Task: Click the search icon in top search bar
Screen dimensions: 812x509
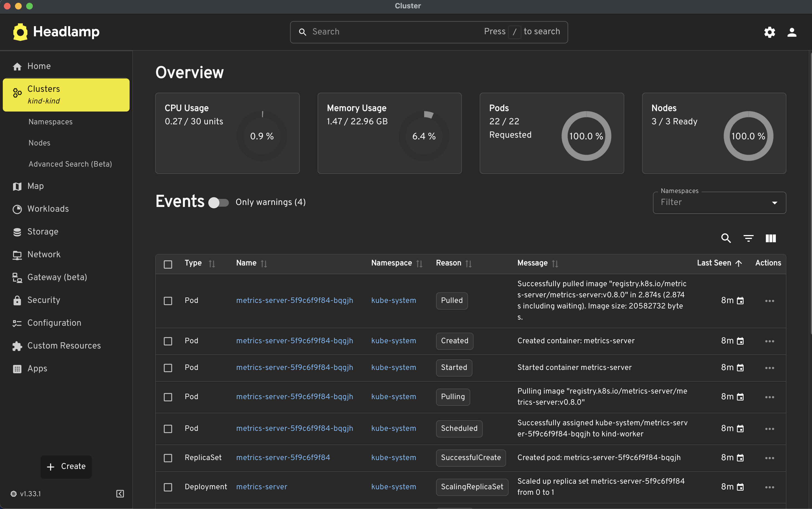Action: (x=303, y=32)
